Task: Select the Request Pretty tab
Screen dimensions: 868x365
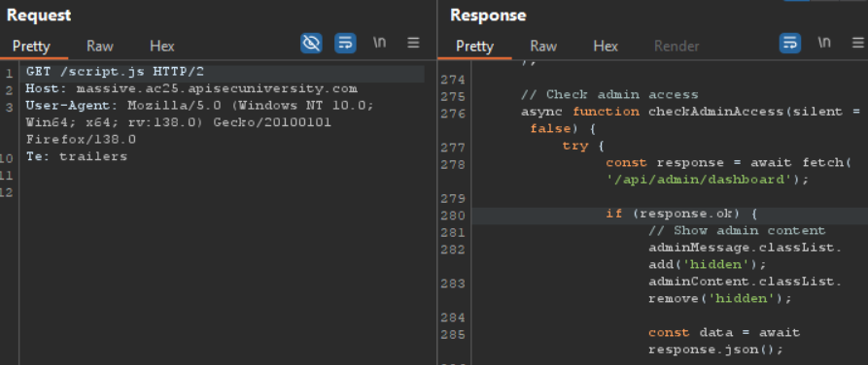Action: tap(31, 46)
